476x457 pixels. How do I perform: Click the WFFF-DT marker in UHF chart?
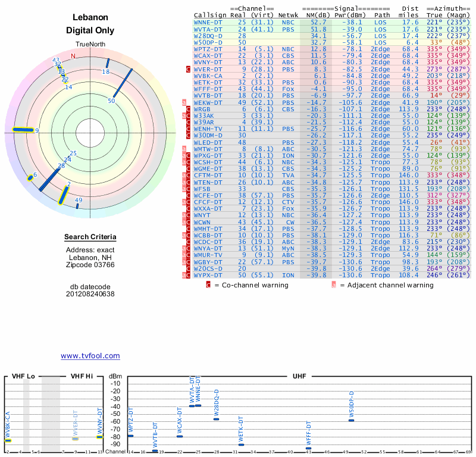click(308, 448)
